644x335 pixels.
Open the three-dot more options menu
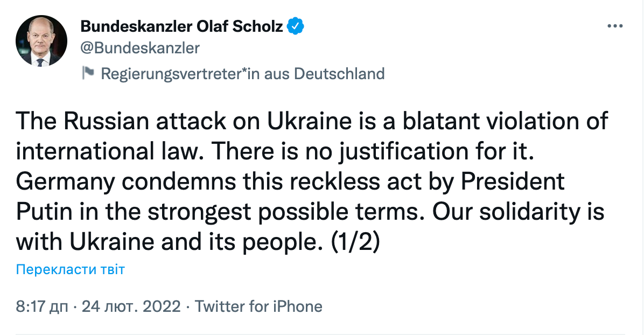click(615, 26)
